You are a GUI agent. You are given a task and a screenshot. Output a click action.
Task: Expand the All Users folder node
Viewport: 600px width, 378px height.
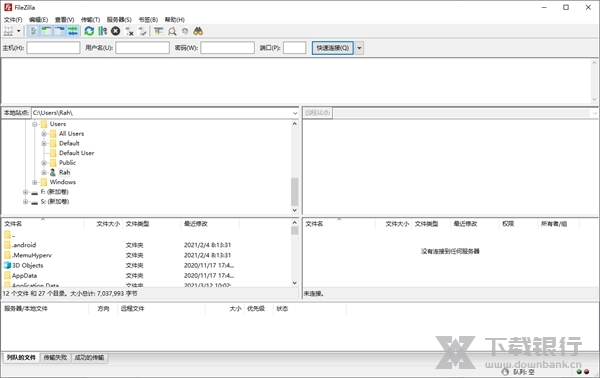click(44, 134)
